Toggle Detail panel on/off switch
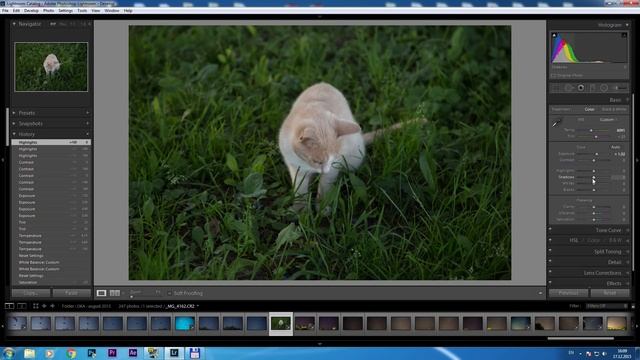This screenshot has width=640, height=360. pyautogui.click(x=550, y=262)
